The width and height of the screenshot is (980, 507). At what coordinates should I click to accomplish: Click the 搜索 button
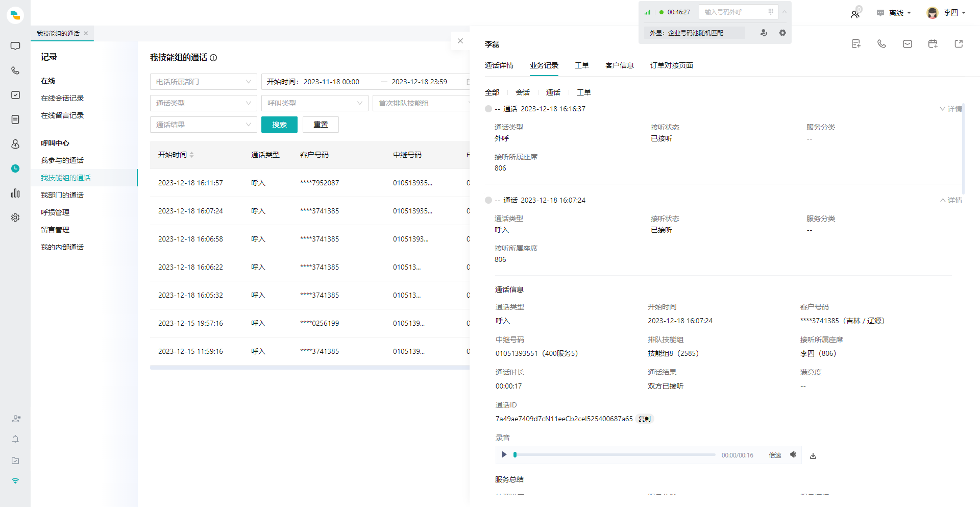279,125
